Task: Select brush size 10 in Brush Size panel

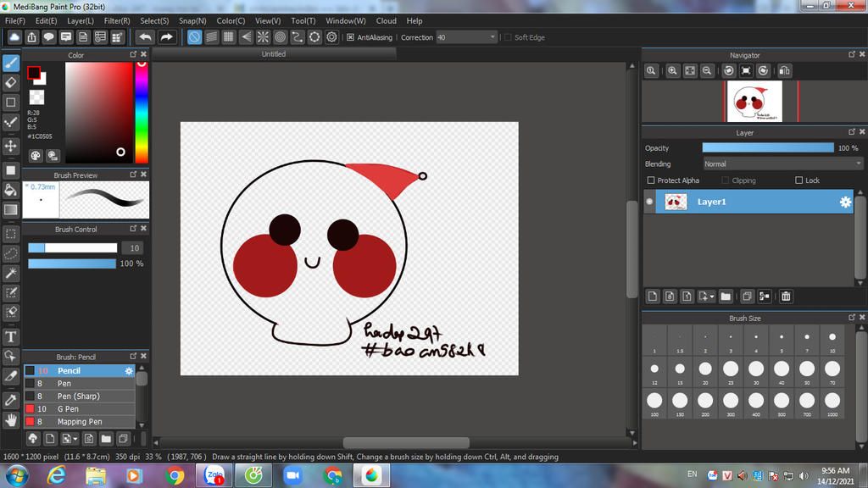Action: pos(832,341)
